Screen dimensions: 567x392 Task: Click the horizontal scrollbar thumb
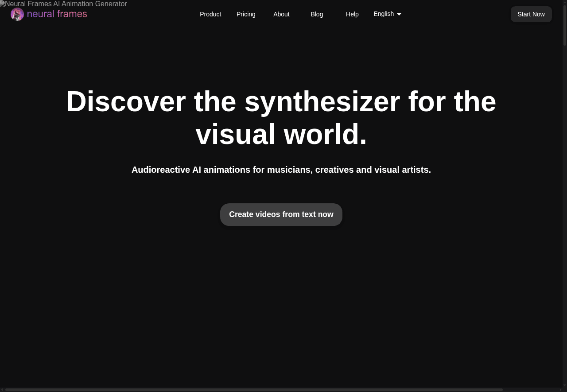(253, 390)
